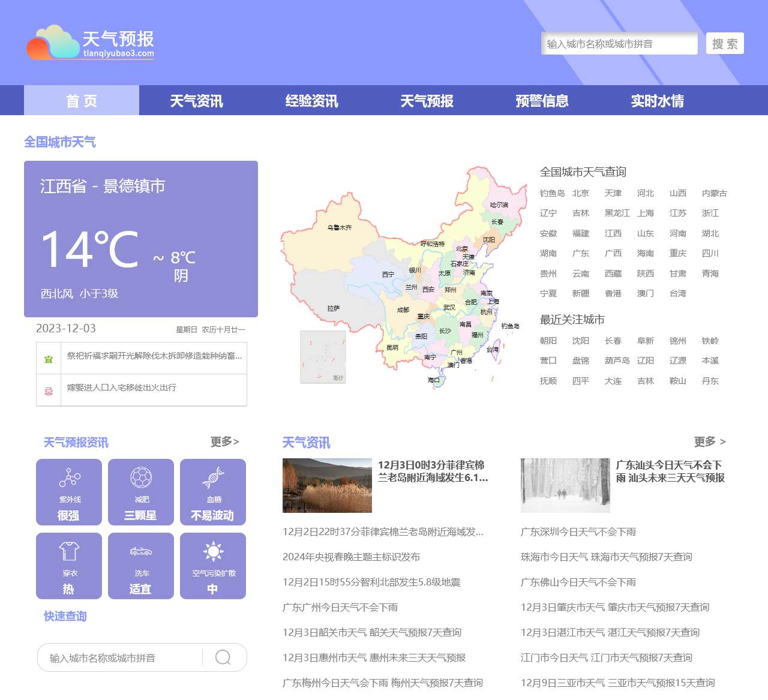Open the 广东广州今日天气不会下雨 article
This screenshot has width=768, height=700.
coord(340,607)
